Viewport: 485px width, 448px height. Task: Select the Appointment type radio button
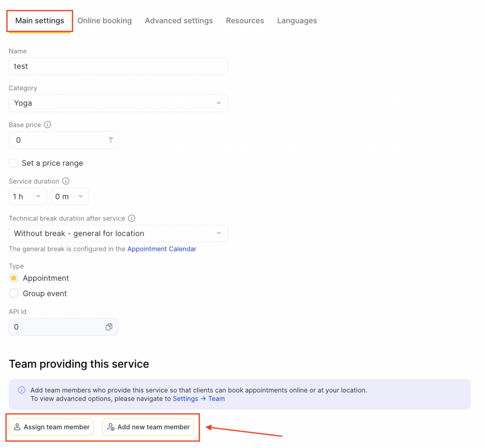(14, 278)
